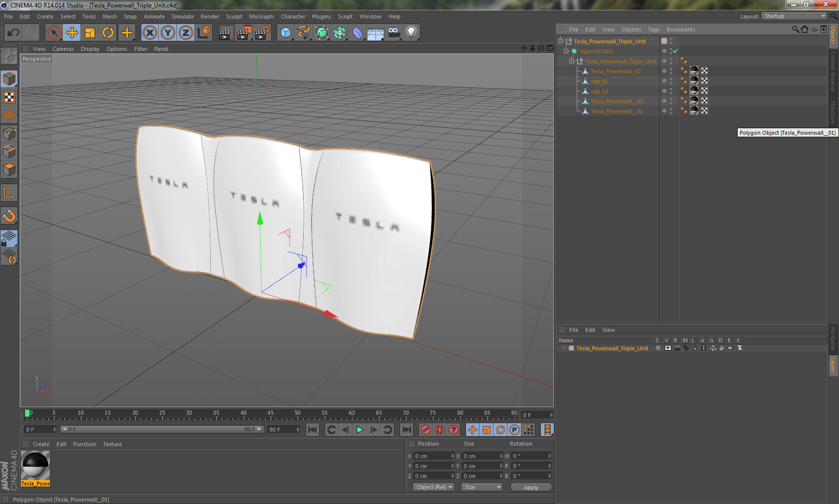Add a Light object

(412, 33)
